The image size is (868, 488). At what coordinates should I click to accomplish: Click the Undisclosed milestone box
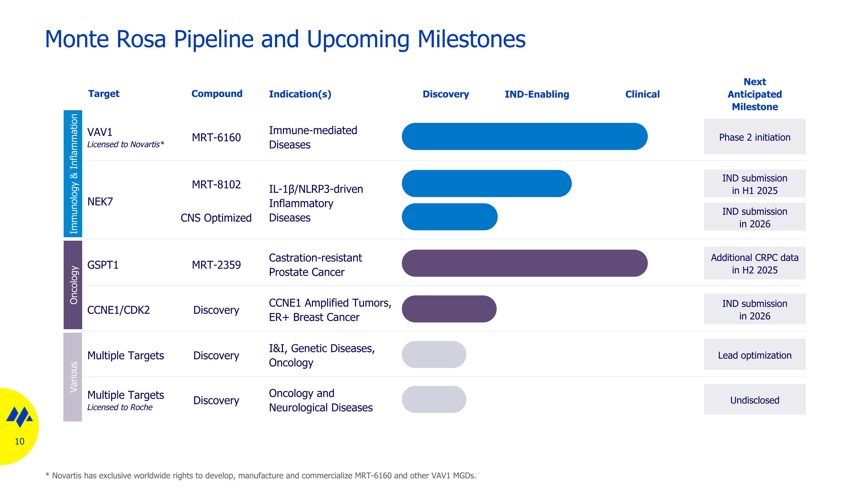755,400
